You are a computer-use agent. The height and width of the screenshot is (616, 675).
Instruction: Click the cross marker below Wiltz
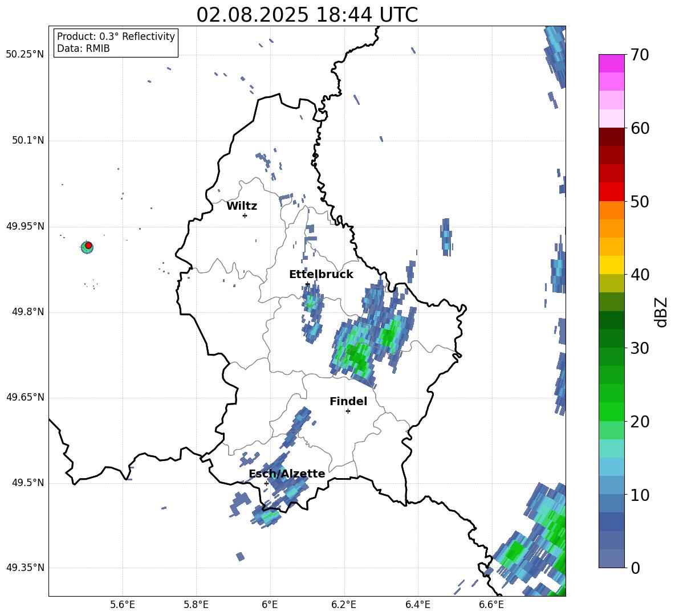pyautogui.click(x=245, y=215)
